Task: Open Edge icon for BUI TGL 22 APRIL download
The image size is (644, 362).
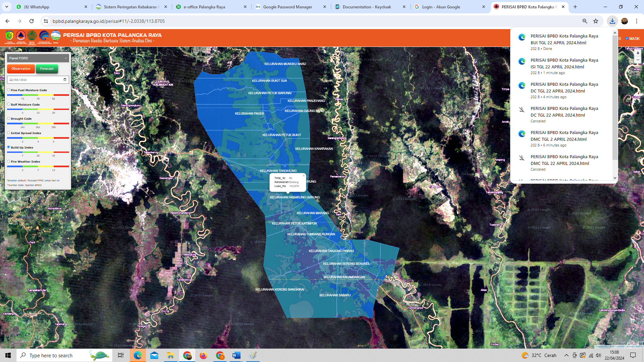Action: tap(522, 37)
